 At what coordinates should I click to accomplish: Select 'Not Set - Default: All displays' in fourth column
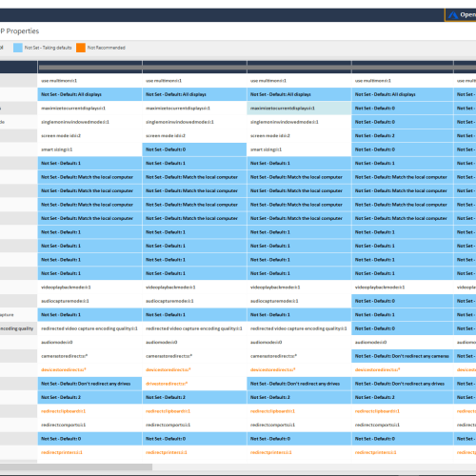403,94
